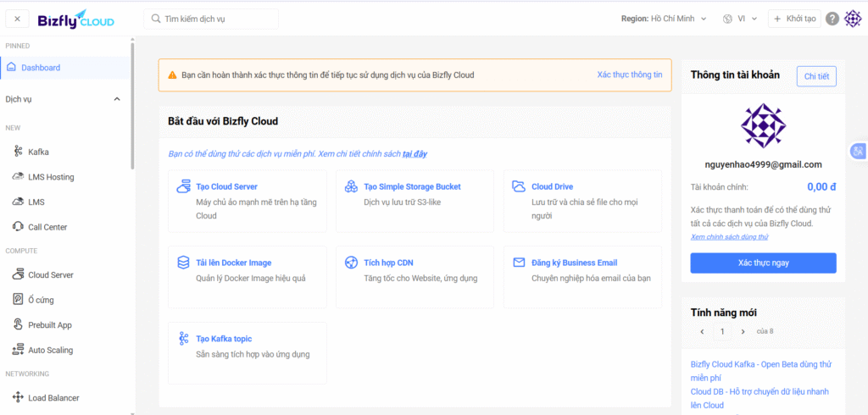Select Dashboard in the sidebar
Image resolution: width=868 pixels, height=415 pixels.
tap(41, 68)
